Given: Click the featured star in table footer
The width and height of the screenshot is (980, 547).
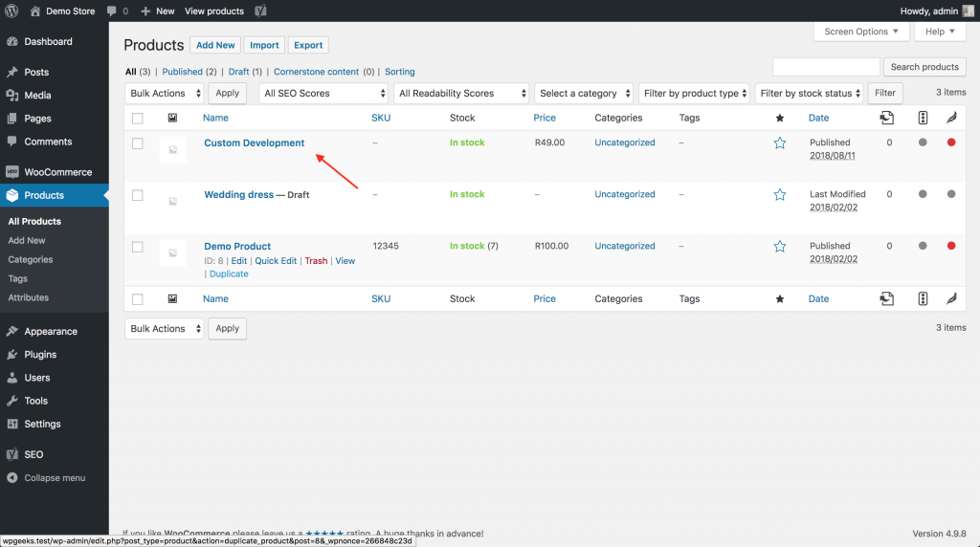Looking at the screenshot, I should [779, 299].
